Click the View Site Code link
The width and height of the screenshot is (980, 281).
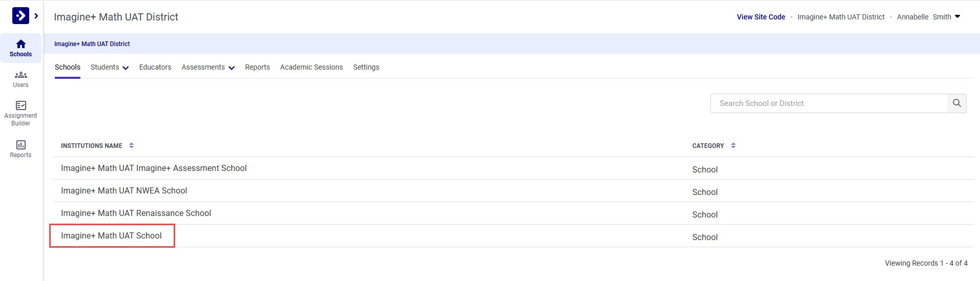pos(761,17)
